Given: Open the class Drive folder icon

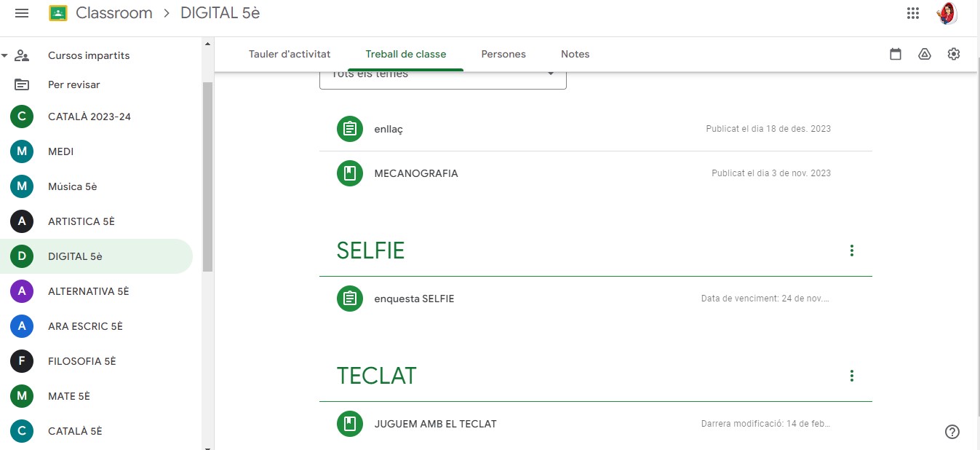Looking at the screenshot, I should (x=925, y=54).
